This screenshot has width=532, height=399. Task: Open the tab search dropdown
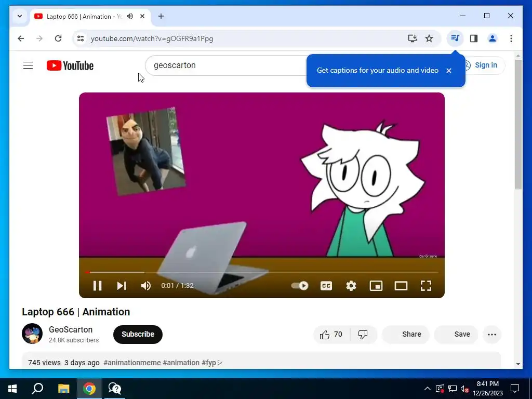pyautogui.click(x=20, y=16)
